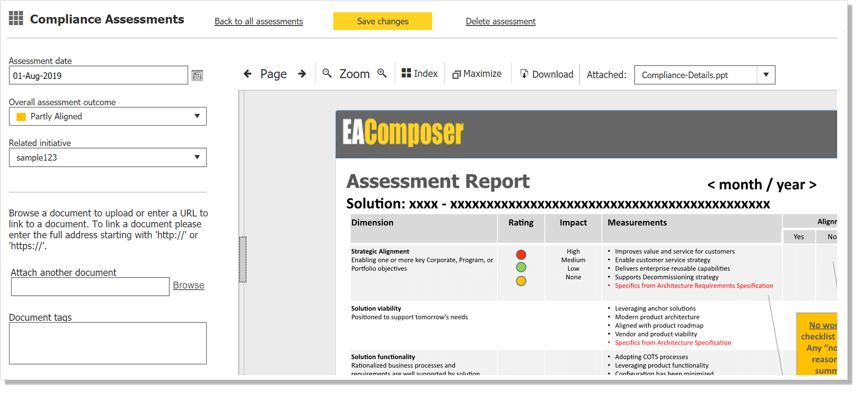The height and width of the screenshot is (406, 868).
Task: Click the green rating circle
Action: 521,267
